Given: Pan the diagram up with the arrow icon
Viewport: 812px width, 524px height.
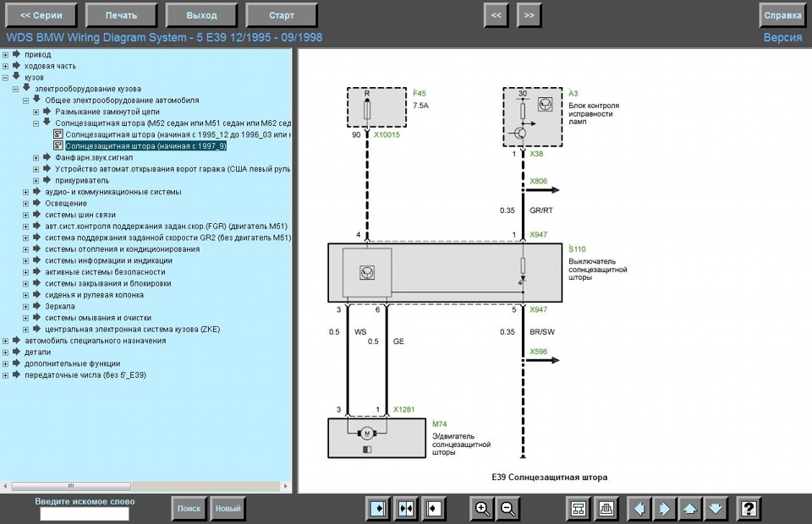Looking at the screenshot, I should [x=690, y=509].
